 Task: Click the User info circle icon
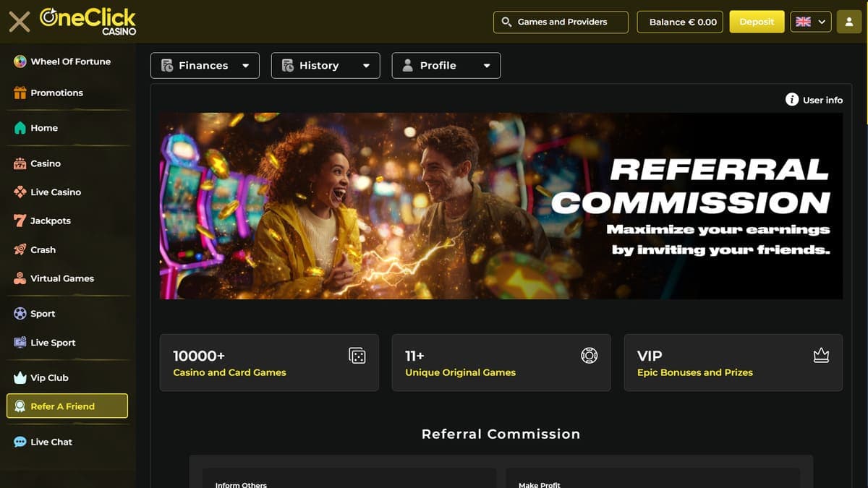792,100
